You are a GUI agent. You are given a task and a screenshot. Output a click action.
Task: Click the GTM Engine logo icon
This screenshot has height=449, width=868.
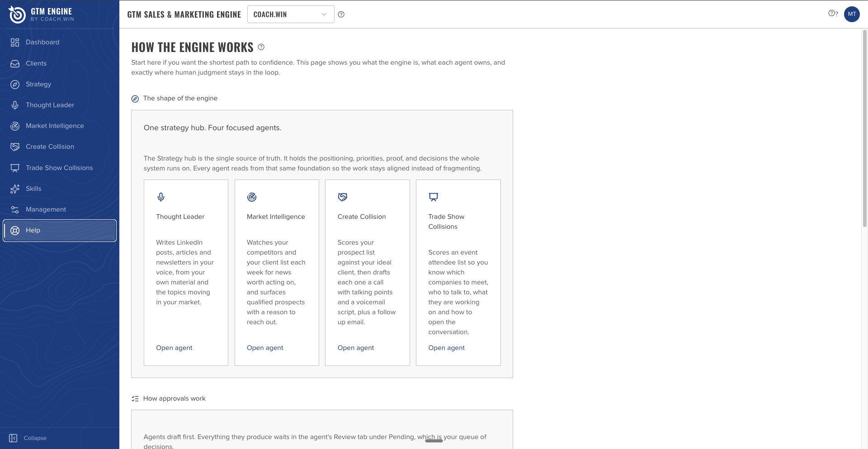17,14
